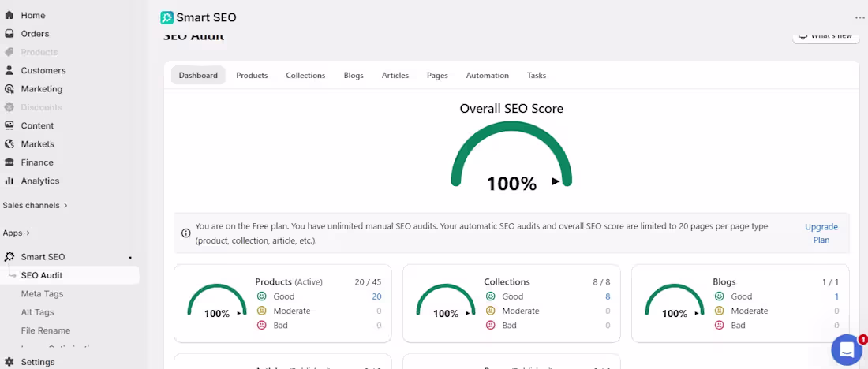Screen dimensions: 868x369
Task: Open Analytics
Action: 40,181
